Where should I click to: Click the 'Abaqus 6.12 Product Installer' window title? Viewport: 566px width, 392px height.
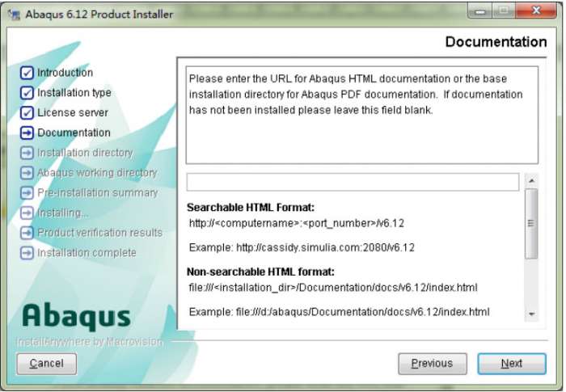(99, 15)
